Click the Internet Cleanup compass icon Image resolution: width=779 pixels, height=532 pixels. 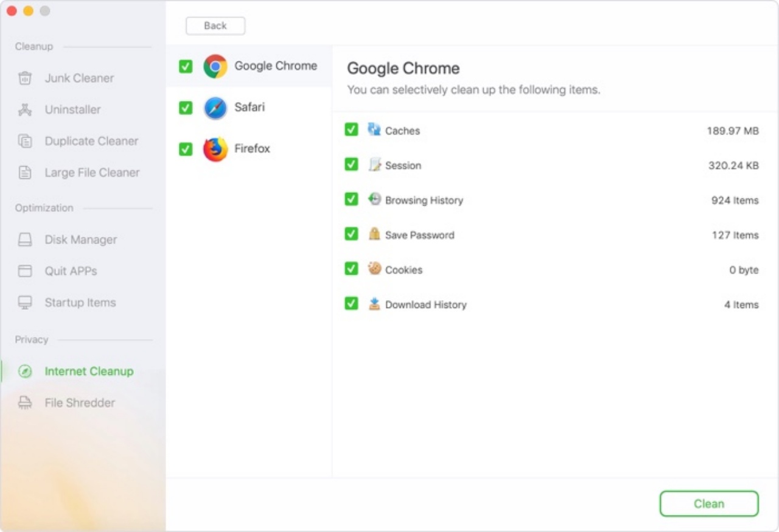click(x=25, y=371)
